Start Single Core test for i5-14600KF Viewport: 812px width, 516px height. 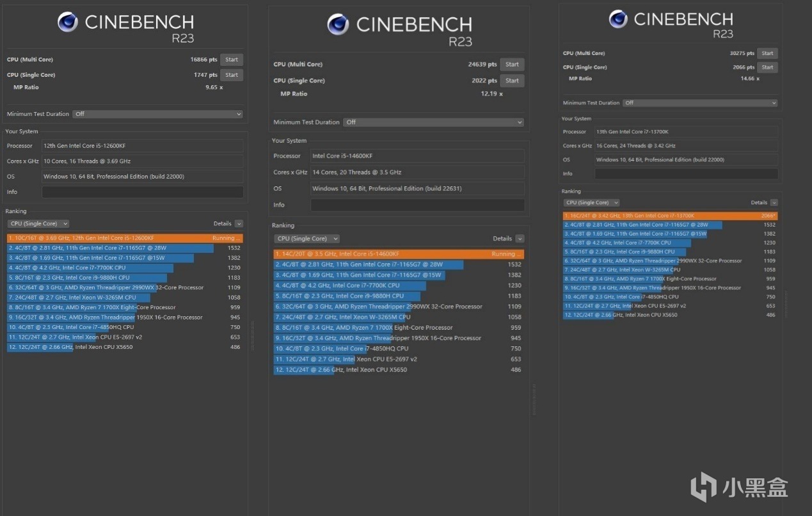coord(512,81)
